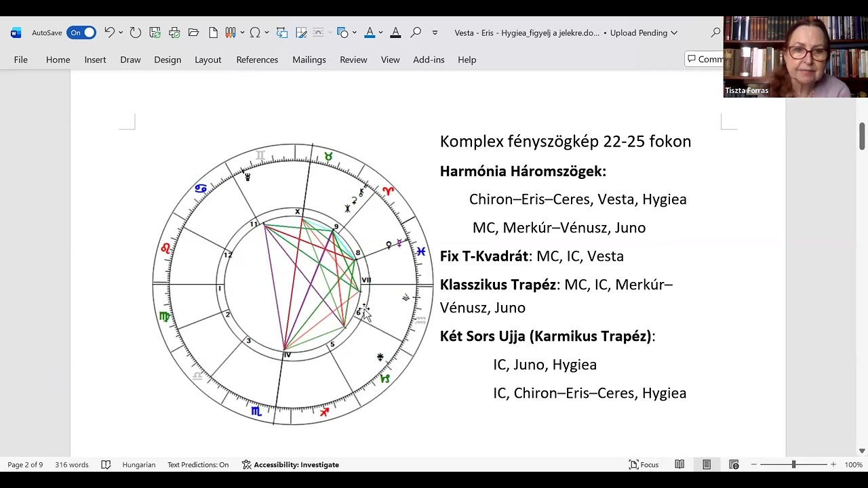
Task: Click the select objects pen icon
Action: pyautogui.click(x=302, y=33)
